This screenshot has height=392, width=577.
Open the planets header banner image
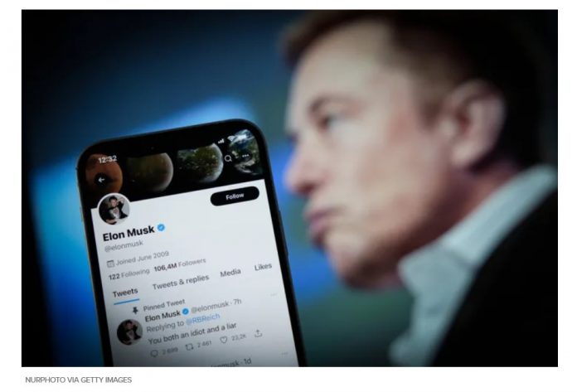coord(173,162)
